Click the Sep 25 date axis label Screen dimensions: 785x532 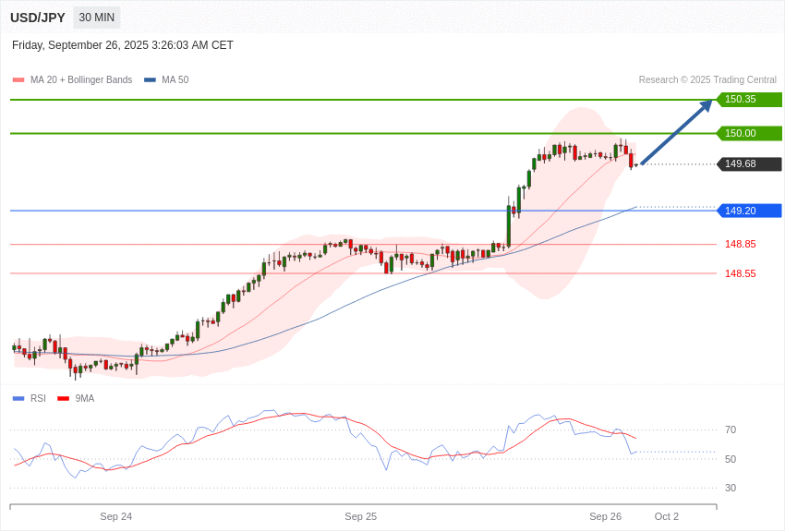[x=360, y=516]
